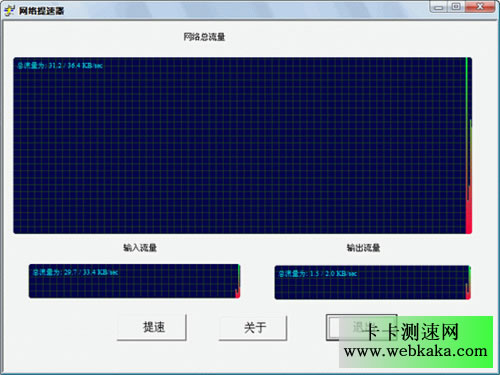The image size is (500, 375).
Task: Maximize the 网络提速器 window
Action: (456, 7)
